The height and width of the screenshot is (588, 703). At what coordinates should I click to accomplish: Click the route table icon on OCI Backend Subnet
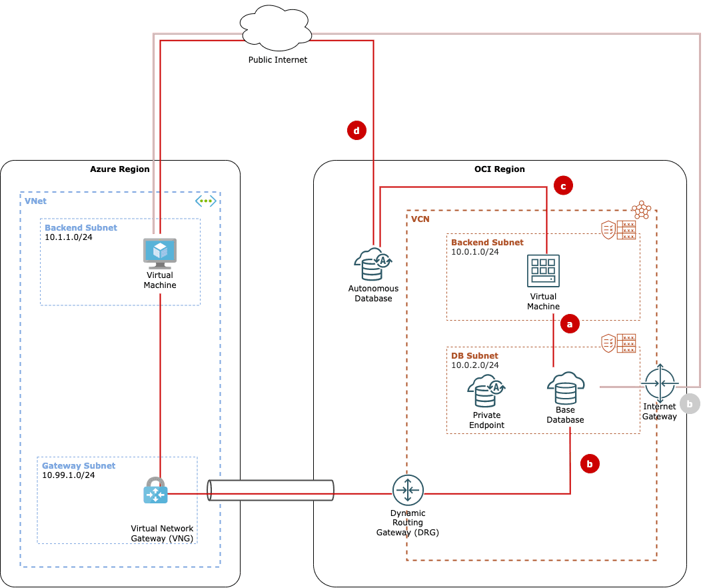pyautogui.click(x=626, y=229)
